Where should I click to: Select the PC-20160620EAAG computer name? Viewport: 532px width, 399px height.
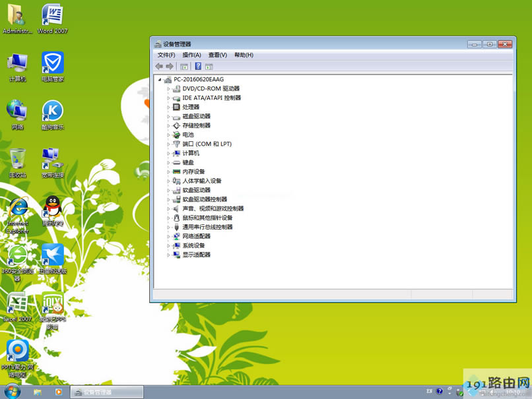tap(199, 79)
